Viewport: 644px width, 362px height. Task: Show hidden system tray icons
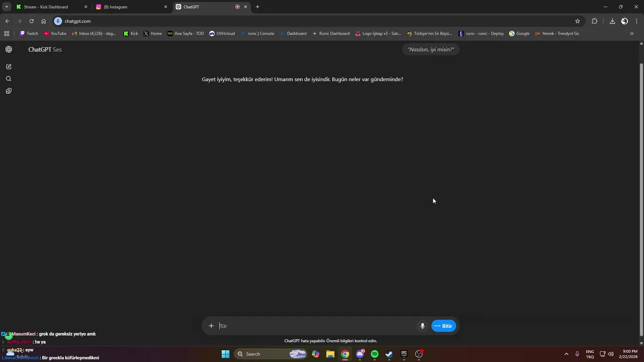pos(567,354)
